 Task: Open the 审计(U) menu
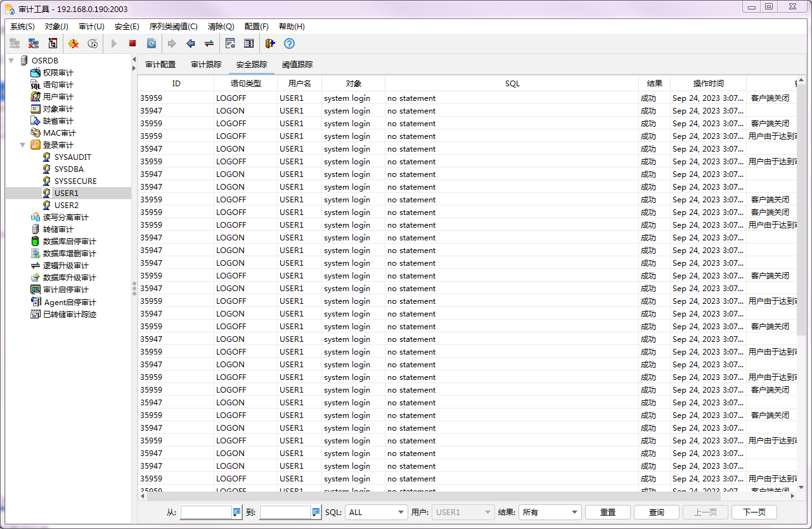point(91,27)
